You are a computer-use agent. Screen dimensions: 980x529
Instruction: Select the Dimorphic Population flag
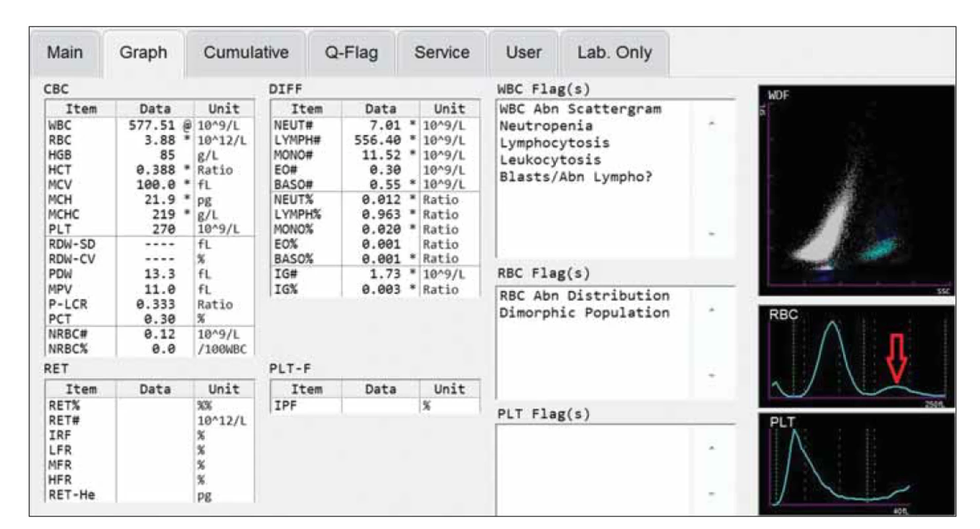click(x=585, y=313)
